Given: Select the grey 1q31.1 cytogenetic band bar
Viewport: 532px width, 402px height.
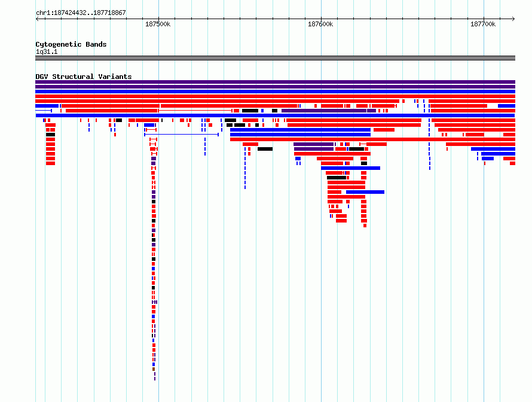Looking at the screenshot, I should [275, 58].
